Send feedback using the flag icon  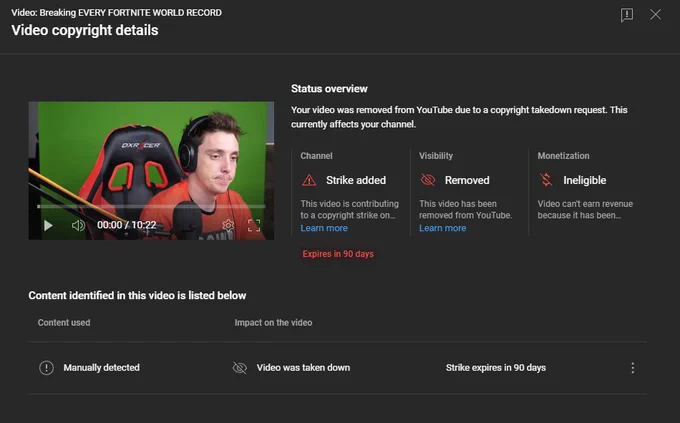coord(627,15)
